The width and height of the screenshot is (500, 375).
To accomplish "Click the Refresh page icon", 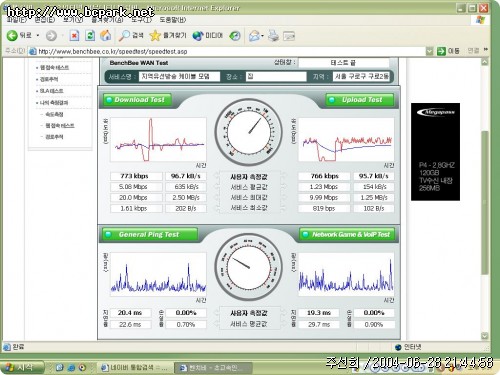I will tap(90, 35).
